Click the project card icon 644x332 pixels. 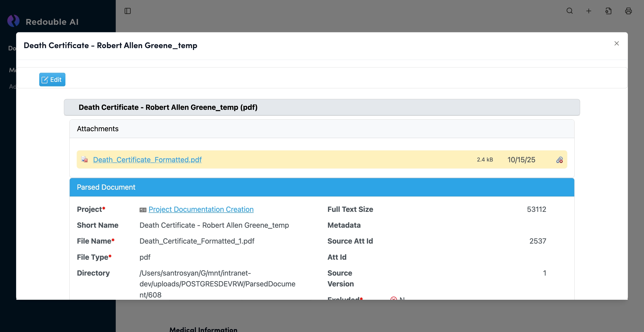(143, 210)
